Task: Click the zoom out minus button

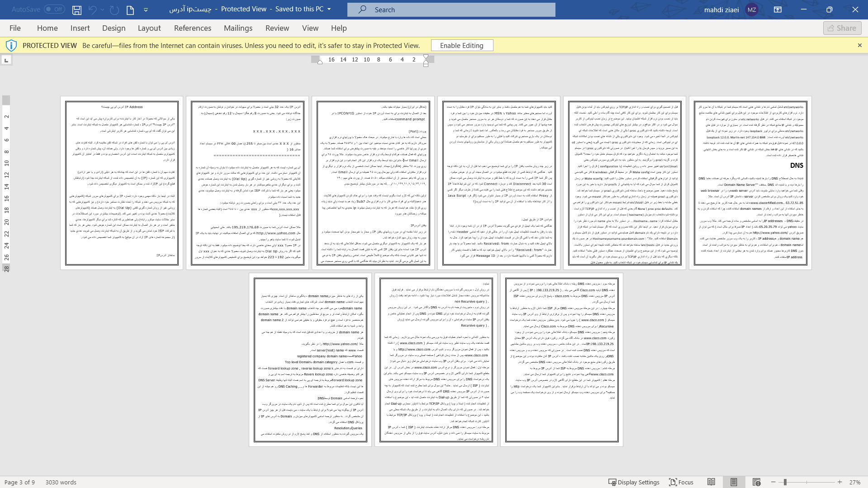Action: [773, 482]
